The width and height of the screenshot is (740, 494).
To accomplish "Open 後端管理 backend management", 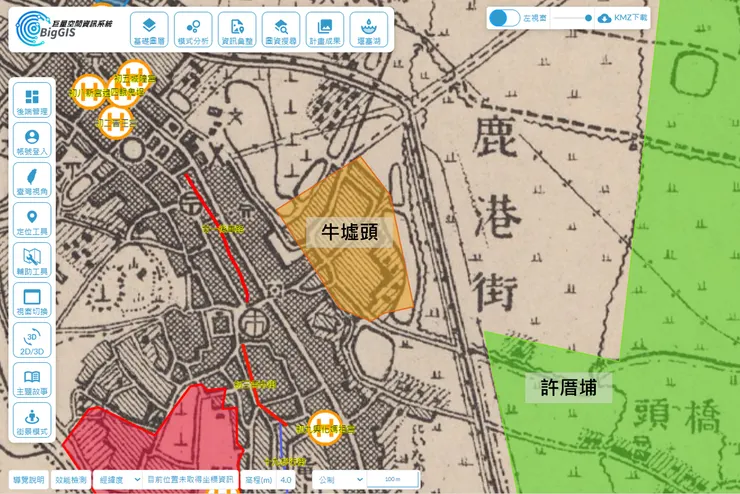I will click(32, 100).
